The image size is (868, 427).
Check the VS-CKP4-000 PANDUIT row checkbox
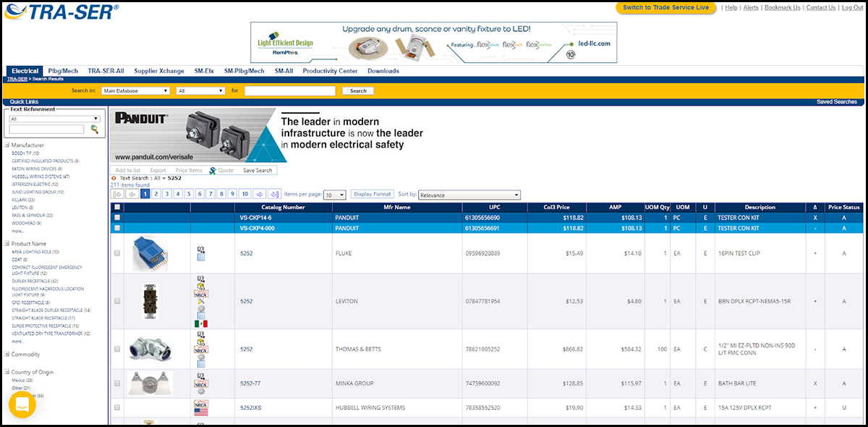click(x=117, y=228)
